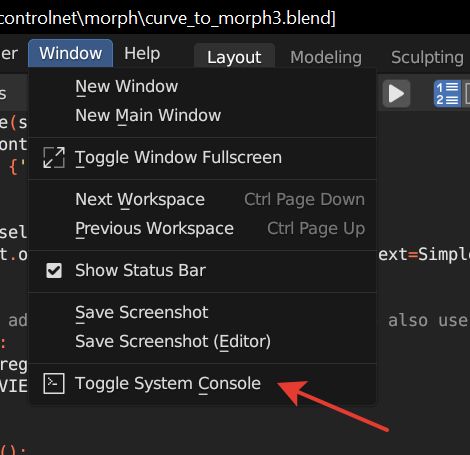The image size is (470, 455).
Task: Switch to the Sculpting workspace tab
Action: tap(427, 57)
